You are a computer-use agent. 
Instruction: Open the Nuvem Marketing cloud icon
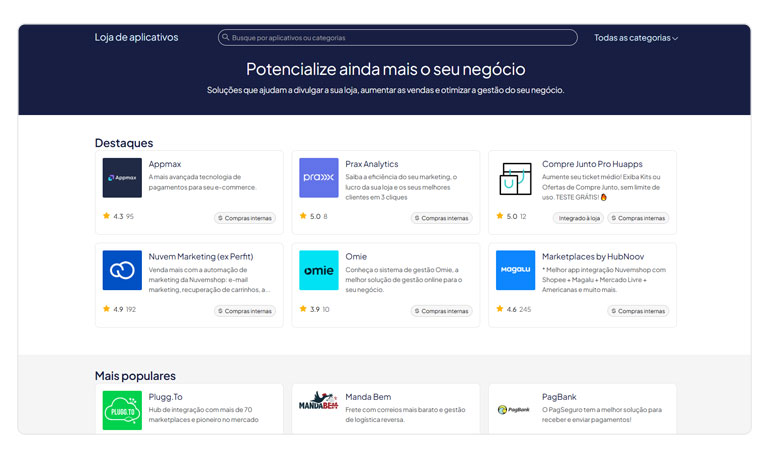click(x=122, y=270)
